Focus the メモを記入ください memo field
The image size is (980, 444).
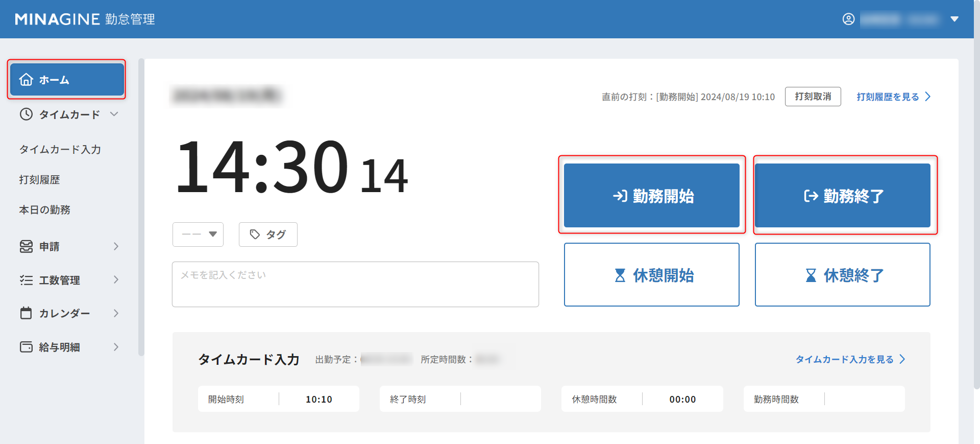pos(355,284)
